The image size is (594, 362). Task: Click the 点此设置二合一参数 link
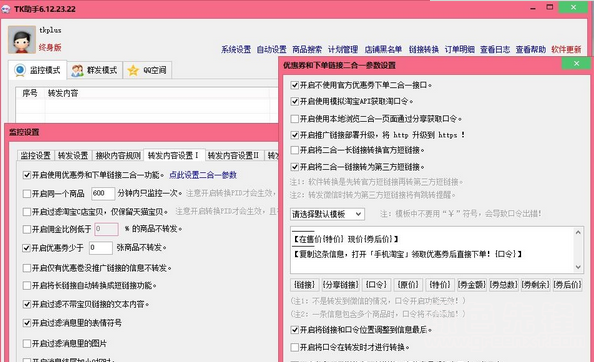[x=203, y=175]
